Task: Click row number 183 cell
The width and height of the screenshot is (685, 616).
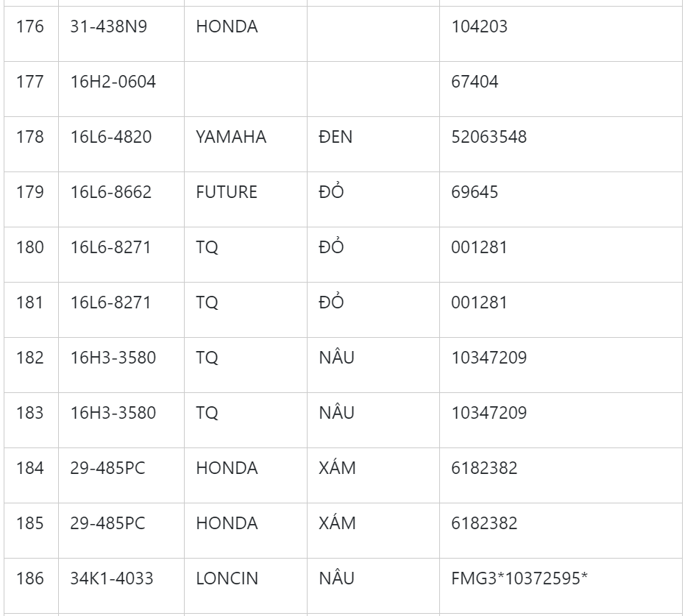Action: tap(30, 414)
